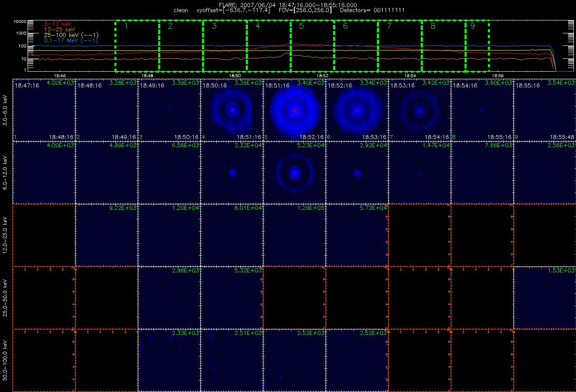Open the 3-6 keV image starting 18:50:16
This screenshot has width=576, height=392.
tap(232, 110)
